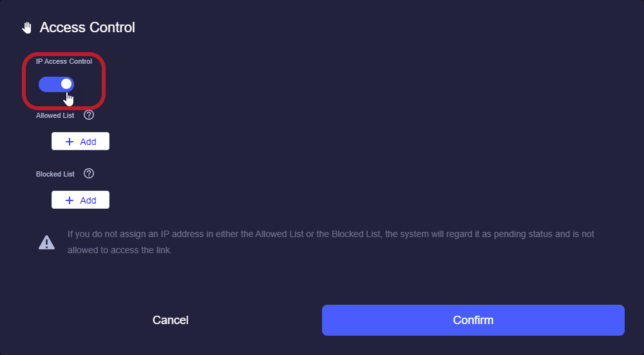Add an entry to the Blocked List
Image resolution: width=644 pixels, height=355 pixels.
[x=80, y=200]
